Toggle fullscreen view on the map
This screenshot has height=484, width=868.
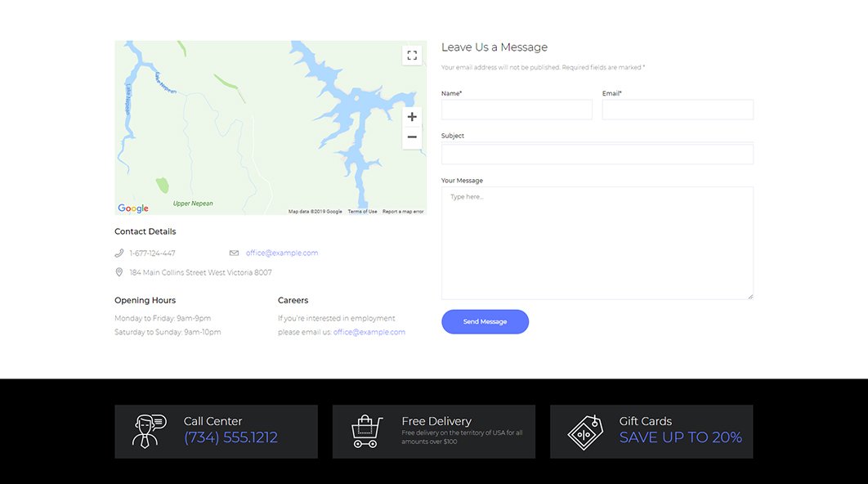point(412,56)
